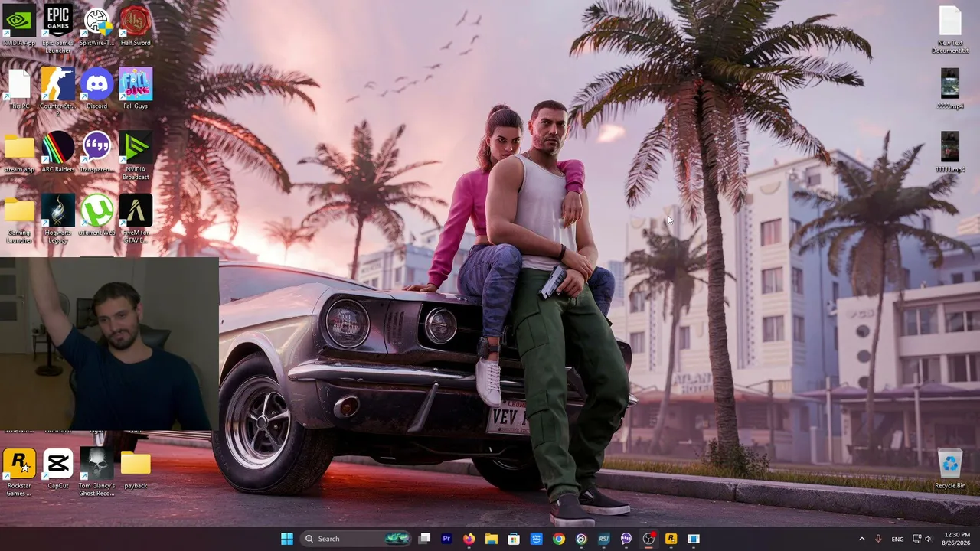Select the New Text Document file
Image resolution: width=980 pixels, height=551 pixels.
tap(950, 29)
